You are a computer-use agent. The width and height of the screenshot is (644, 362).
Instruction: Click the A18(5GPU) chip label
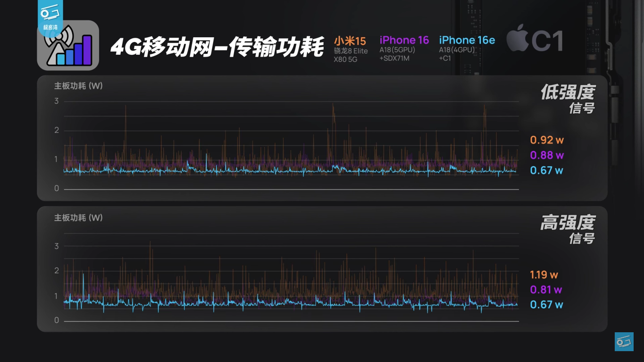point(397,50)
